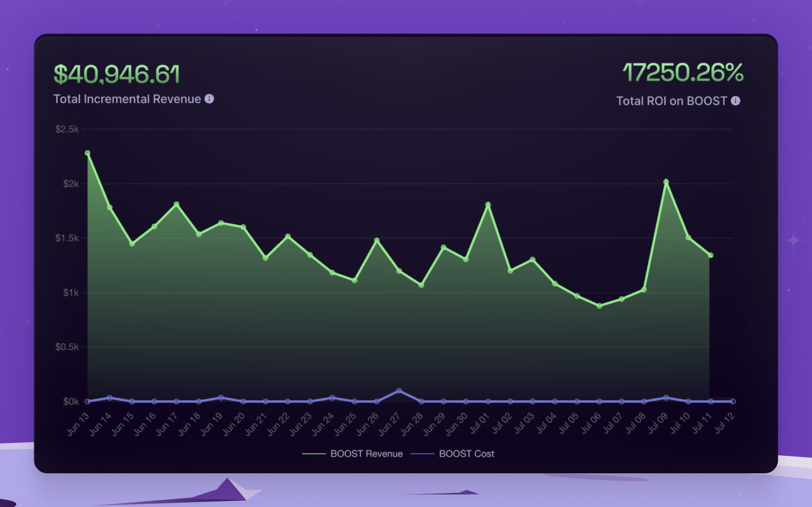Select the Jun 26 revenue data point

(377, 241)
